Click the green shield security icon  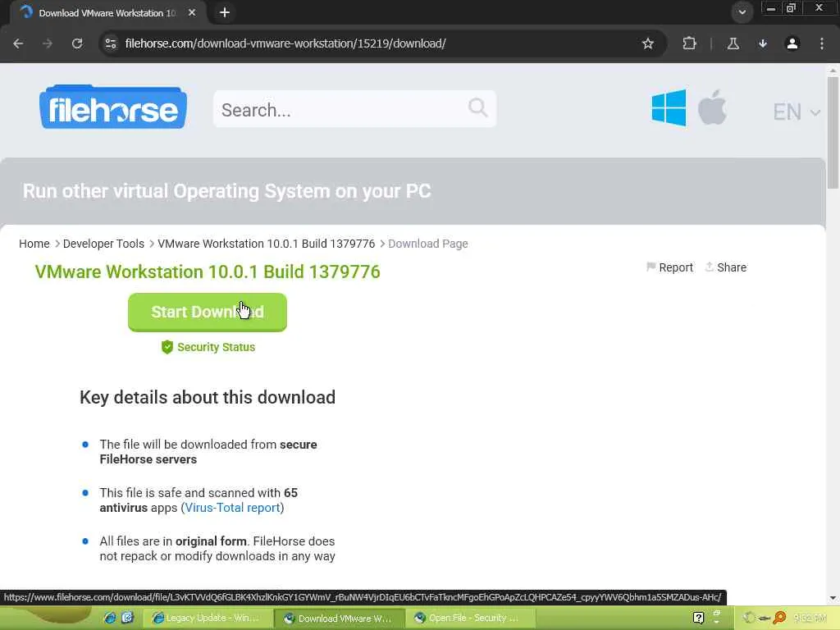[167, 347]
